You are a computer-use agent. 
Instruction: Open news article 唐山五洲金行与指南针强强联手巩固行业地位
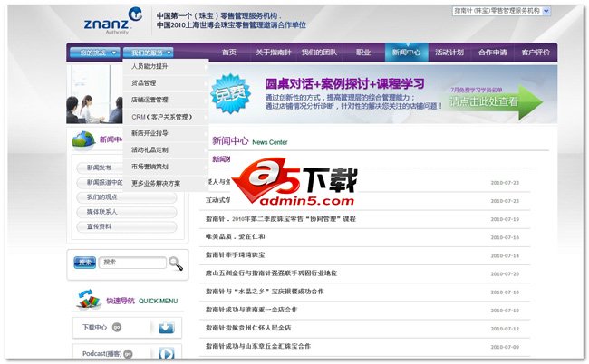click(x=271, y=273)
